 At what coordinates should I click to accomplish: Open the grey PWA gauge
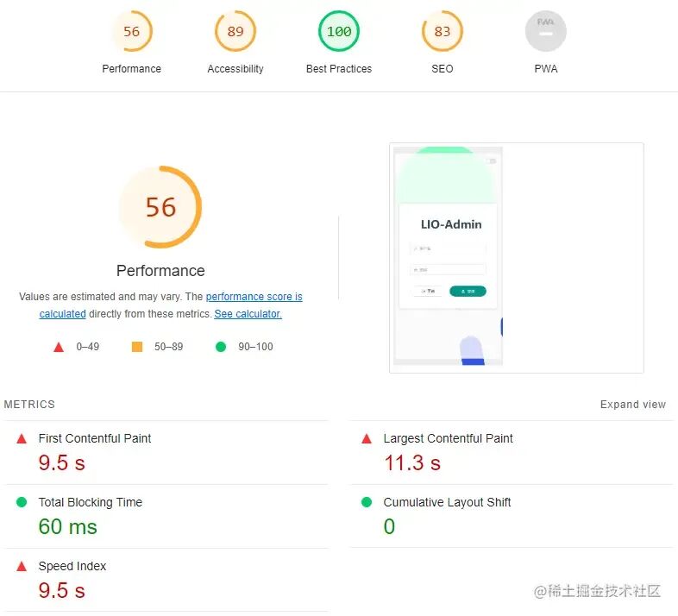(x=546, y=31)
